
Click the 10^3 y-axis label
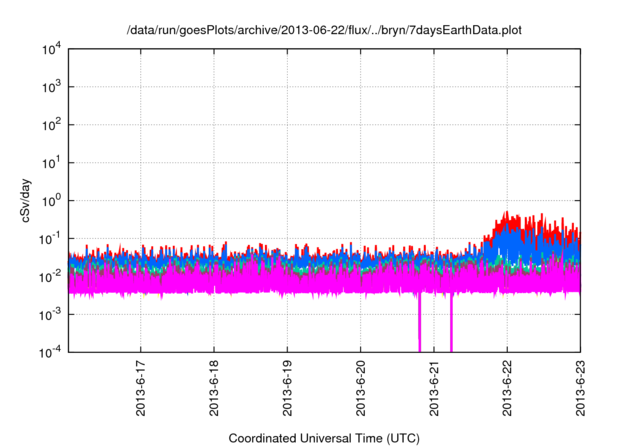[51, 87]
